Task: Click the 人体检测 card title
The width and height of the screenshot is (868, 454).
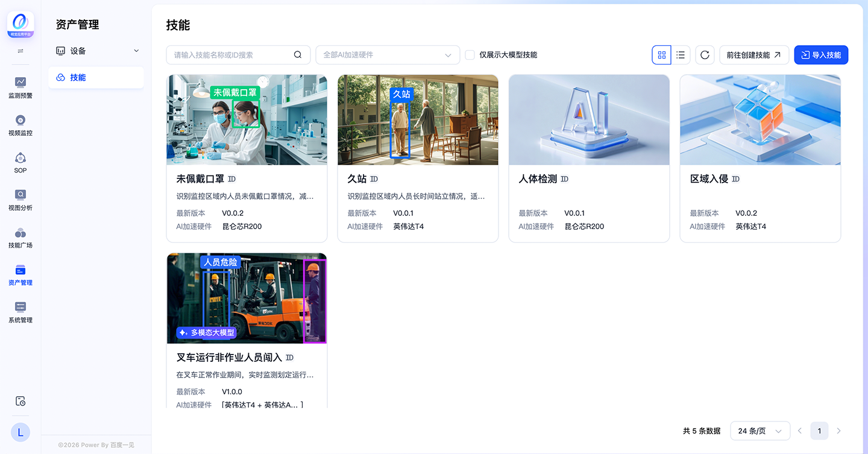Action: coord(538,179)
